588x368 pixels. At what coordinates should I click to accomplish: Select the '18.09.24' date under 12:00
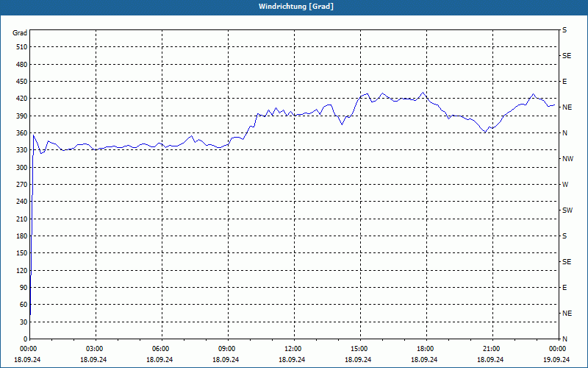[292, 360]
